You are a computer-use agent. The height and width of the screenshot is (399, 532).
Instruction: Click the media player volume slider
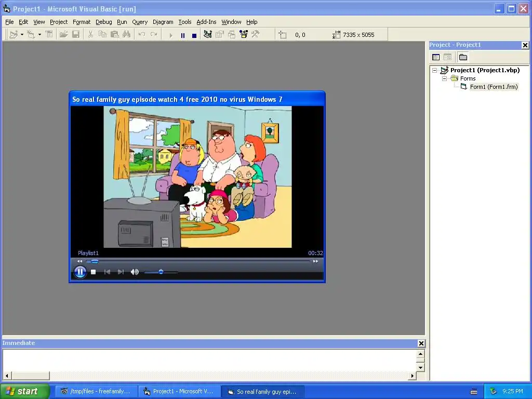pos(161,272)
